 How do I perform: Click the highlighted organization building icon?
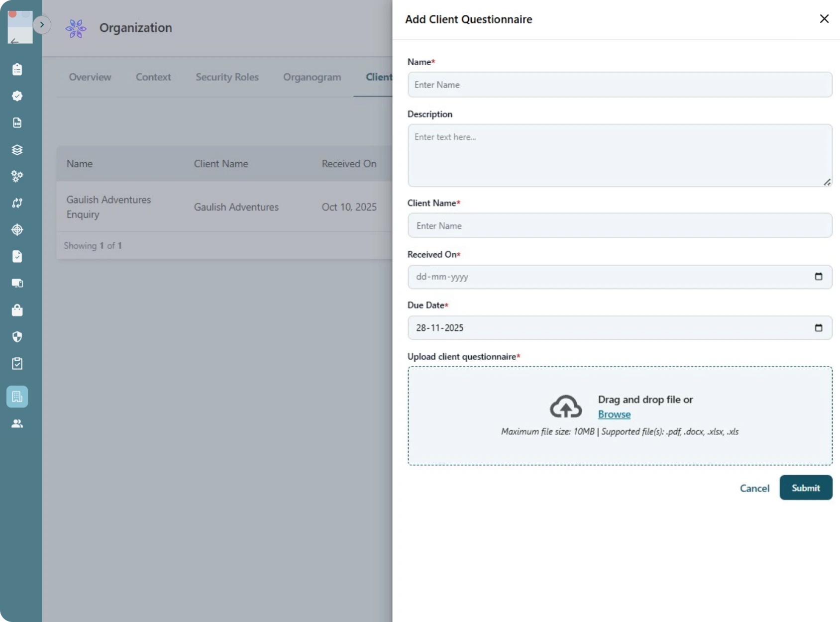(17, 397)
